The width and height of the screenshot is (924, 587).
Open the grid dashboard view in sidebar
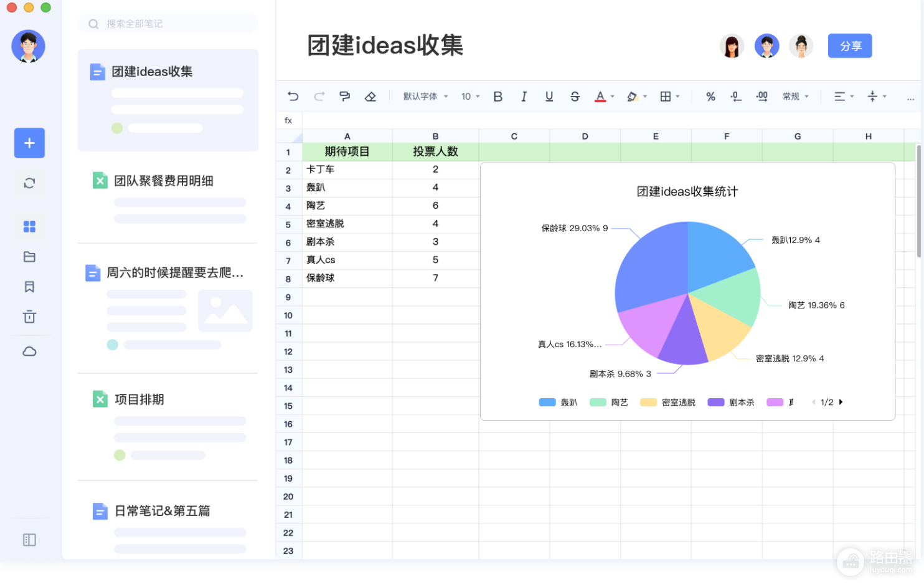(29, 226)
